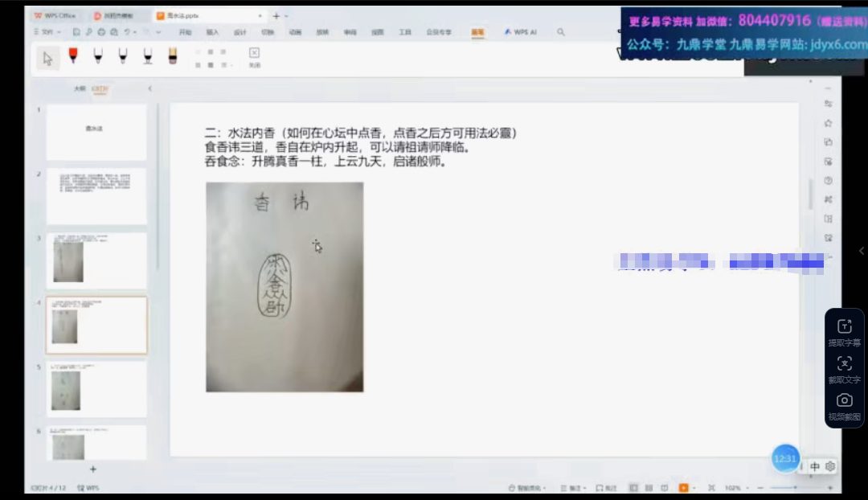Add a new slide with plus button

93,469
